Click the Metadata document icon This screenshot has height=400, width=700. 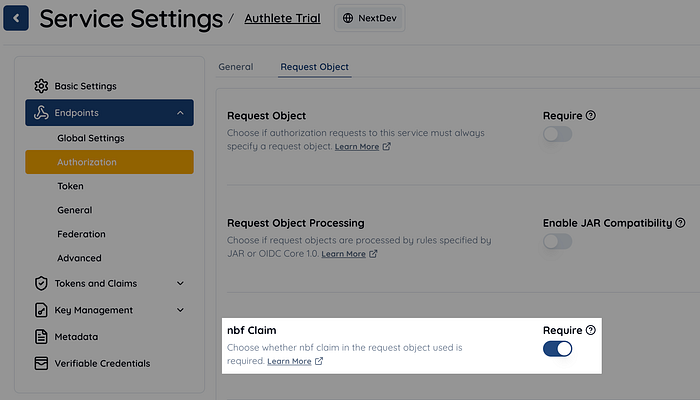click(x=41, y=337)
